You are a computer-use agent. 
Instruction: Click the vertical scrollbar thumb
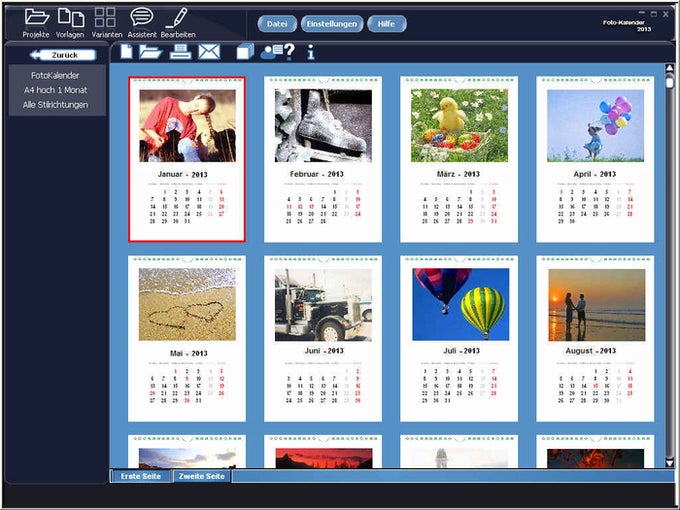(x=670, y=82)
